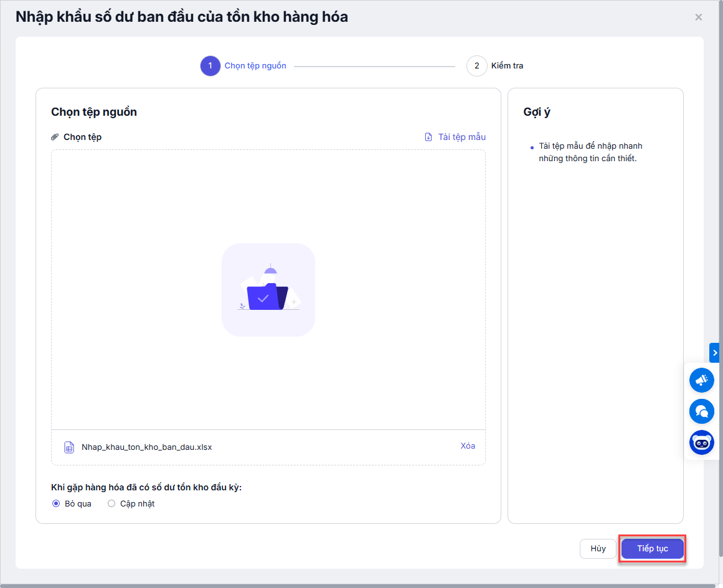Select the Cập nhật radio option

point(111,503)
